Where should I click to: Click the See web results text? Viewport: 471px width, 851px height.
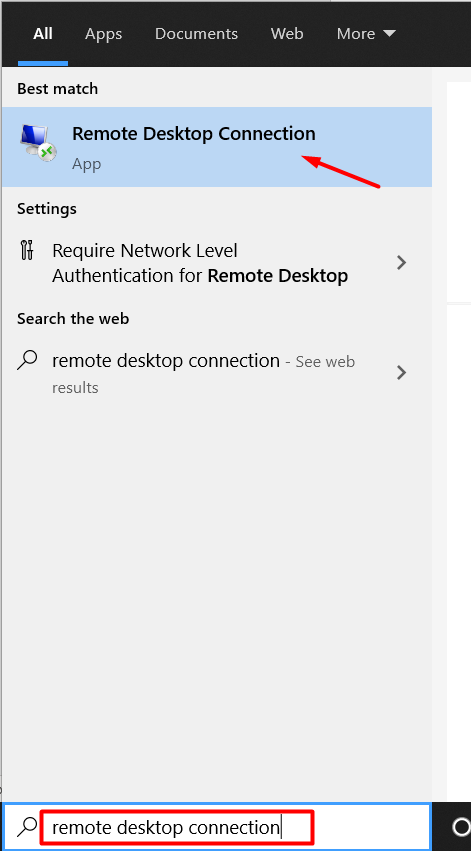coord(203,374)
